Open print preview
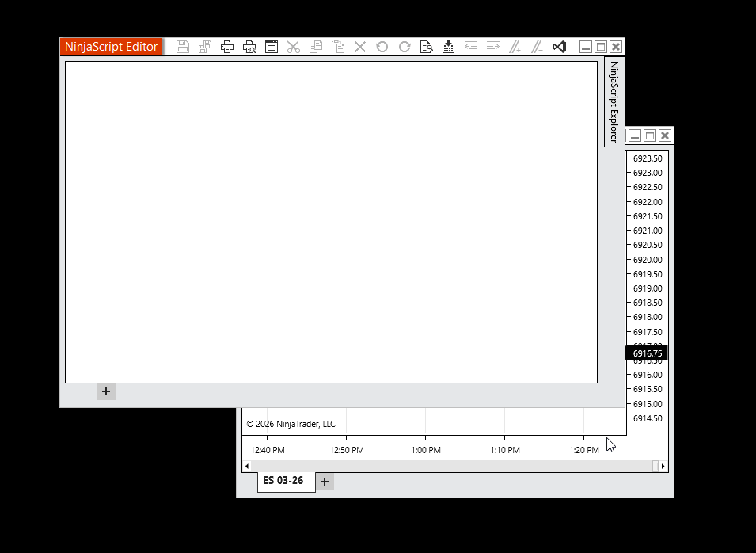This screenshot has width=756, height=553. click(249, 46)
